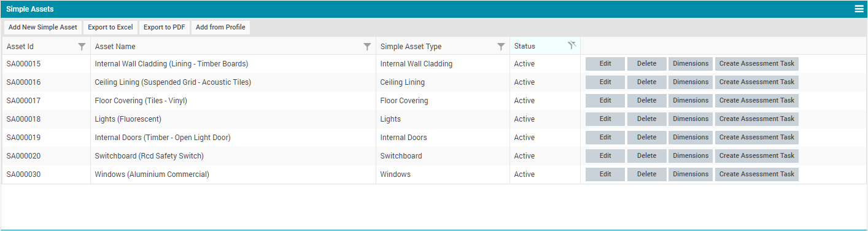Add New Simple Asset
Screen dimensions: 868x231
click(x=43, y=27)
